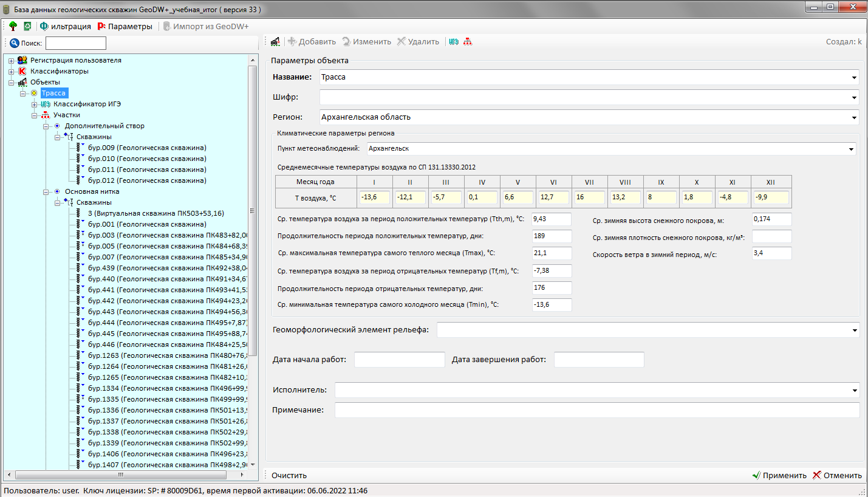Open the Регион dropdown list

[854, 117]
